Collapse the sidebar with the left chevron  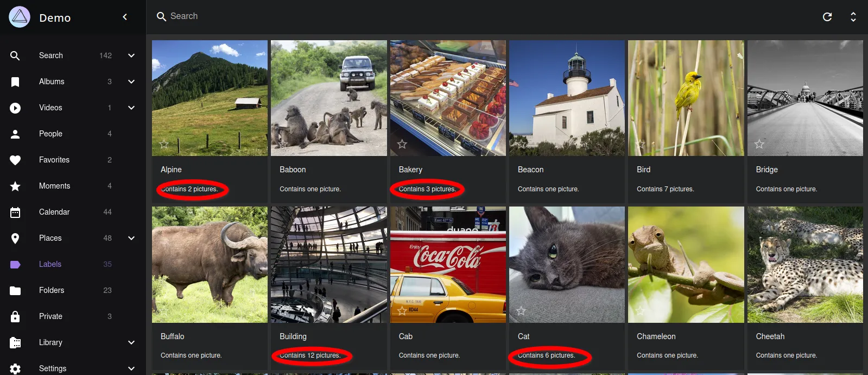point(125,17)
